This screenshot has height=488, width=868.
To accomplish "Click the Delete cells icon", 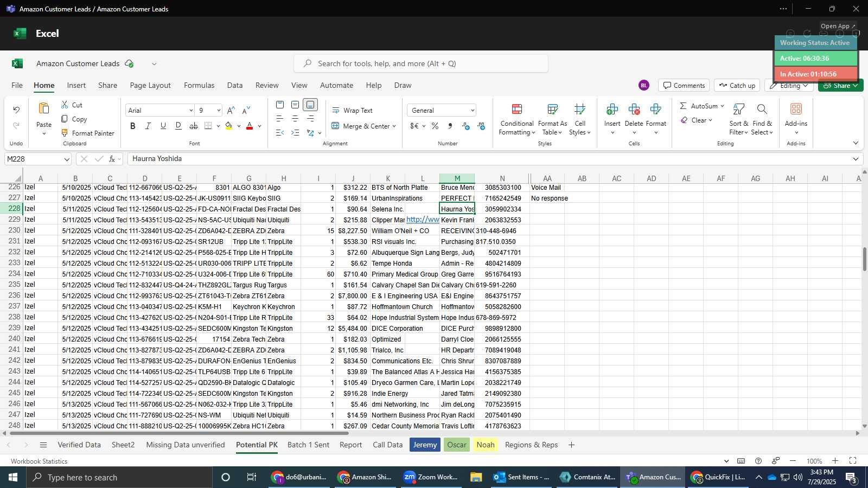I will (x=634, y=110).
